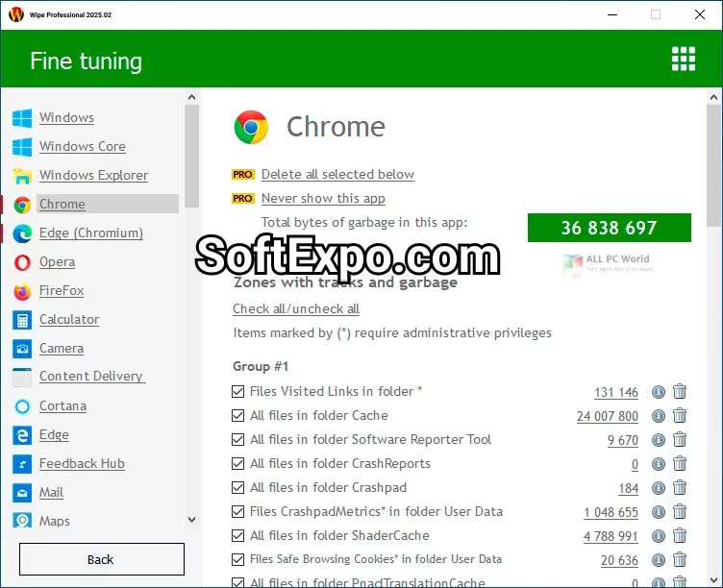Select Cortana in the app list
723x588 pixels.
pos(62,406)
